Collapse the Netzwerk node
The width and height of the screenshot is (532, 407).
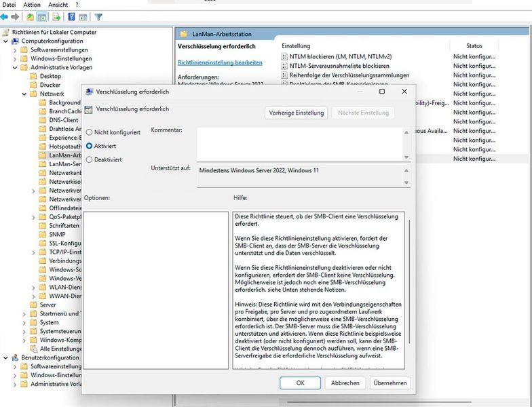[x=24, y=94]
